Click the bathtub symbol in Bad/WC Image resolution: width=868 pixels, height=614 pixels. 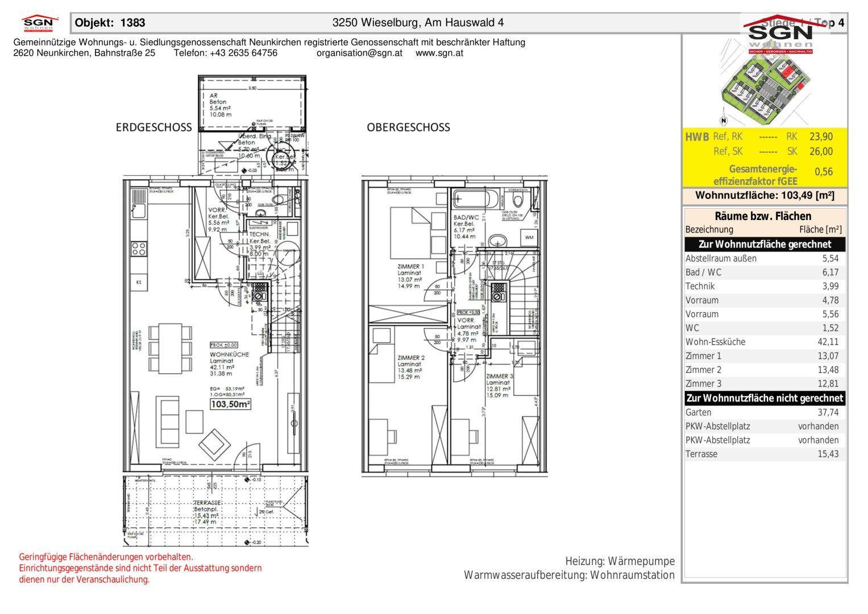click(x=476, y=200)
